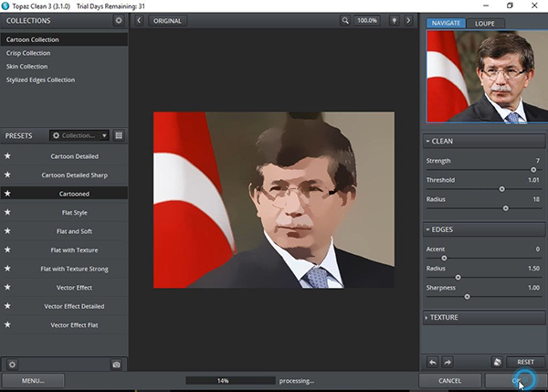Click the processing progress bar

tap(230, 380)
